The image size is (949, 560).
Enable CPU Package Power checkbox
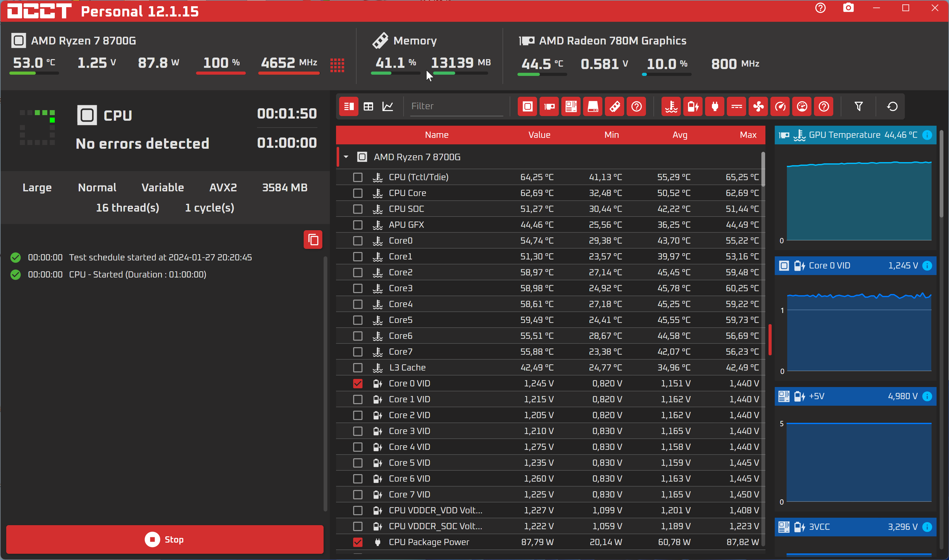click(358, 542)
